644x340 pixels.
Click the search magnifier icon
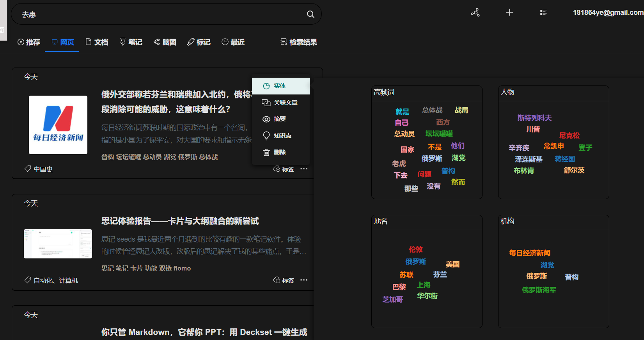point(310,14)
